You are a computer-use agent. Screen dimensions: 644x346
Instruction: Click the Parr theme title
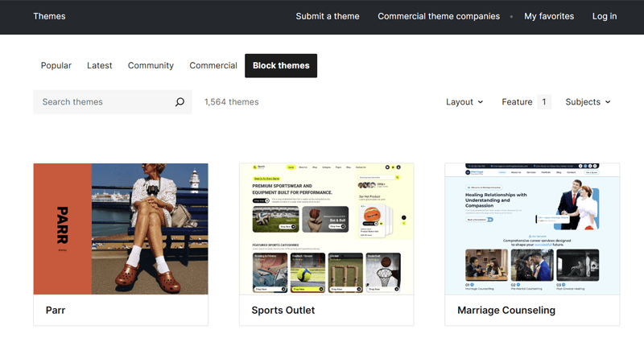(56, 311)
